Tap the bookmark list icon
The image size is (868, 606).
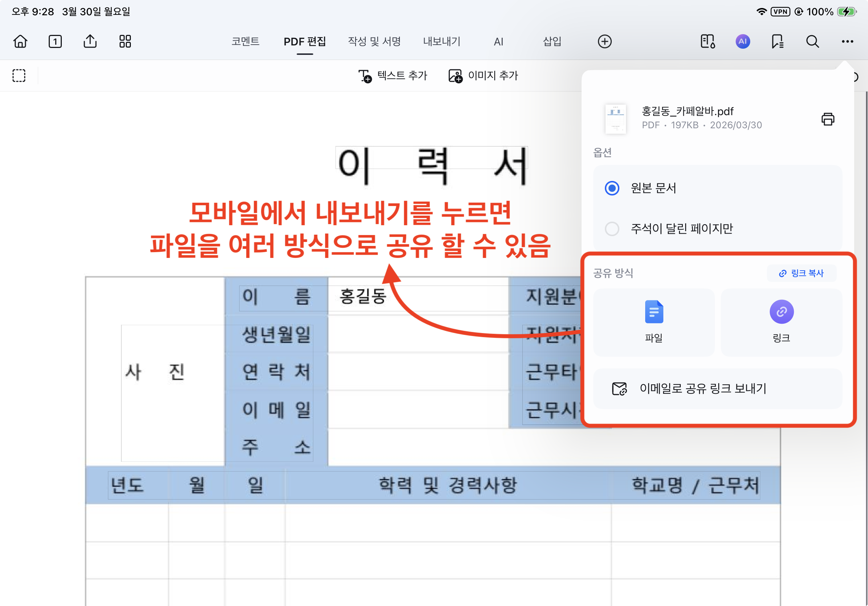pyautogui.click(x=777, y=41)
